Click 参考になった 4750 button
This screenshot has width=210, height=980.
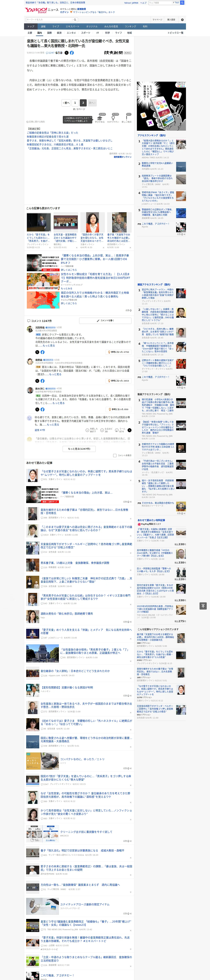119,352
